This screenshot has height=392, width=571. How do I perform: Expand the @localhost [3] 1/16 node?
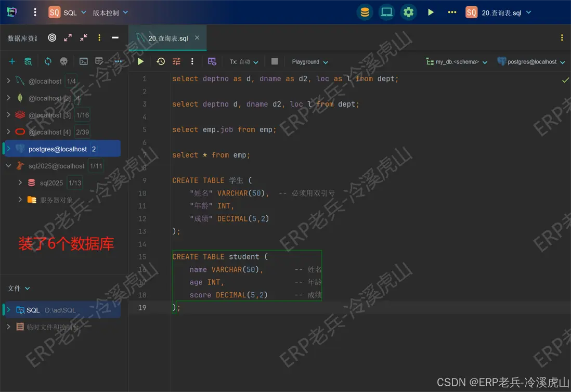coord(8,115)
